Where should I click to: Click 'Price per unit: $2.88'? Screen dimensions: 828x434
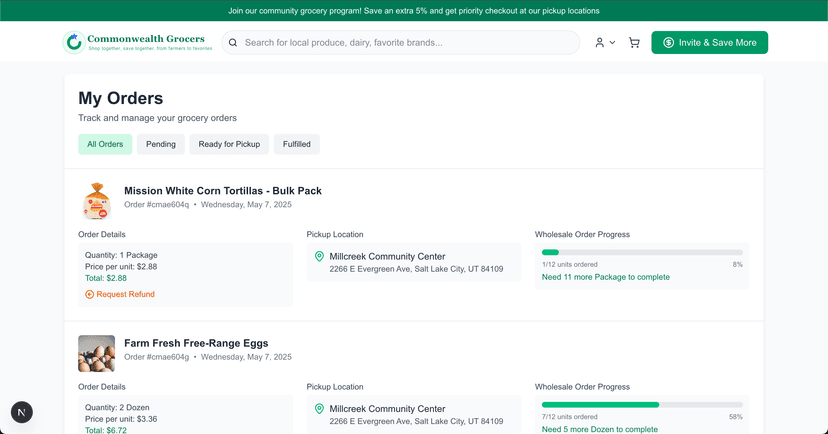121,267
